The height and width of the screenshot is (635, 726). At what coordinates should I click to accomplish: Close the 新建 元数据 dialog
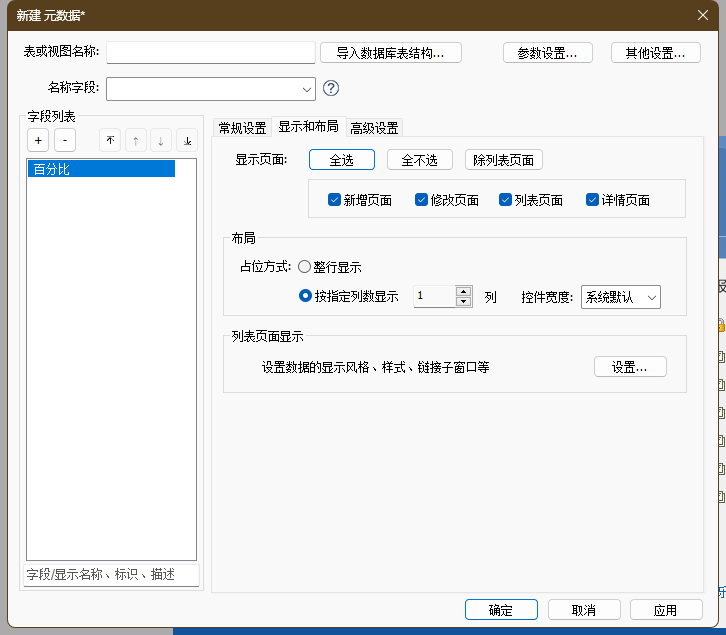(703, 14)
